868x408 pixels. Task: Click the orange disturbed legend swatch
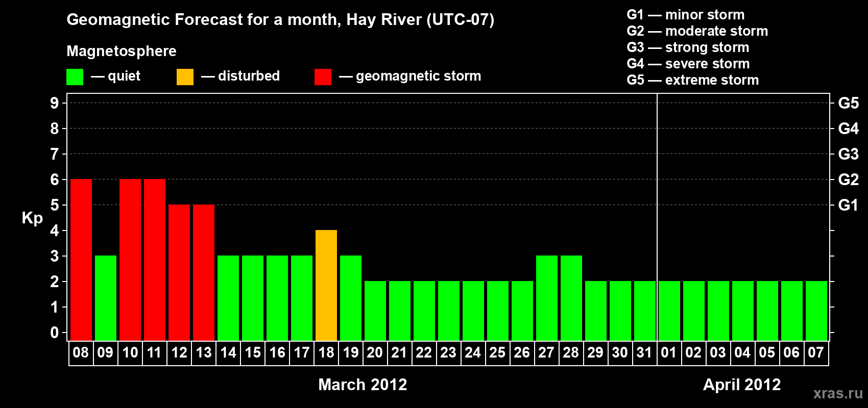[x=185, y=77]
